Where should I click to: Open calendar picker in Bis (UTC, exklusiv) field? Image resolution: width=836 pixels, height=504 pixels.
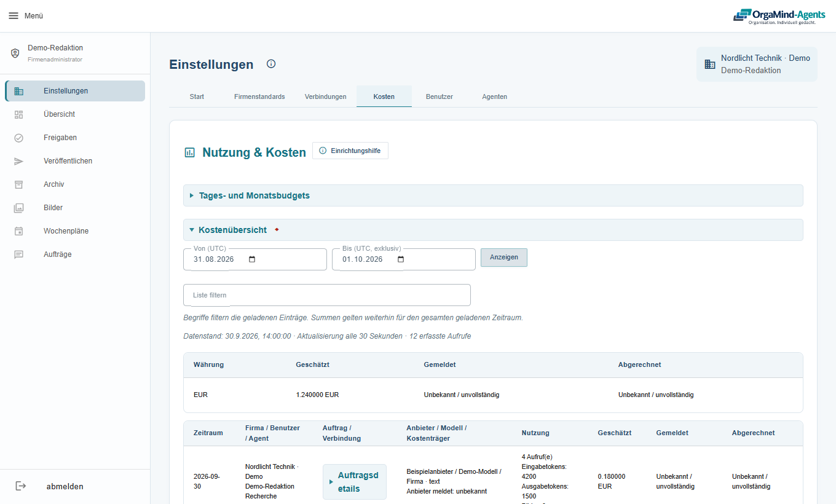click(x=401, y=259)
